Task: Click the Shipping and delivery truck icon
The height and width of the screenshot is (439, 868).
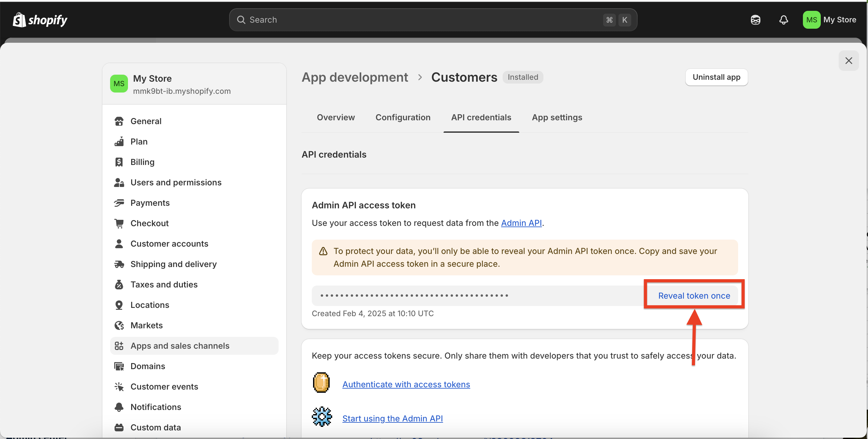Action: tap(119, 264)
